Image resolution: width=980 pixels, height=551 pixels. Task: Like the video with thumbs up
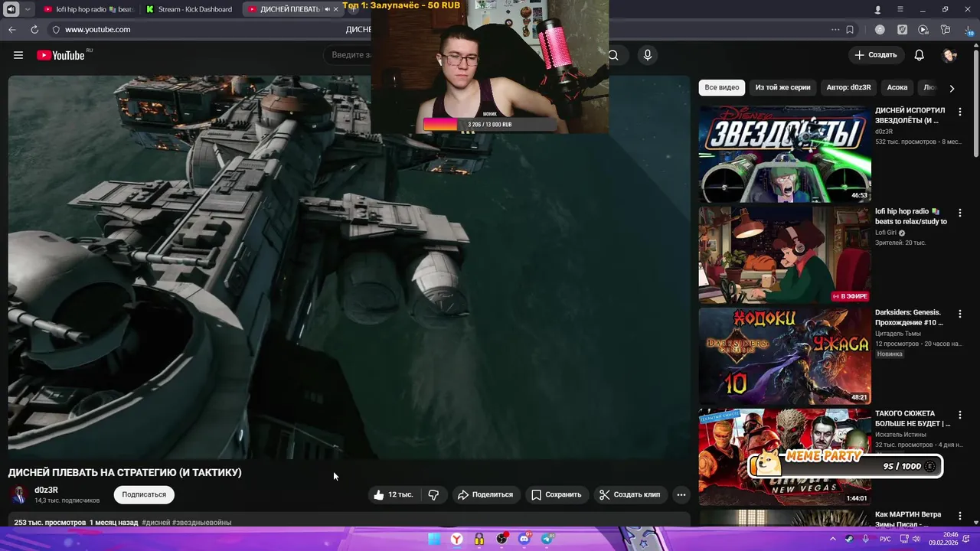pyautogui.click(x=393, y=494)
